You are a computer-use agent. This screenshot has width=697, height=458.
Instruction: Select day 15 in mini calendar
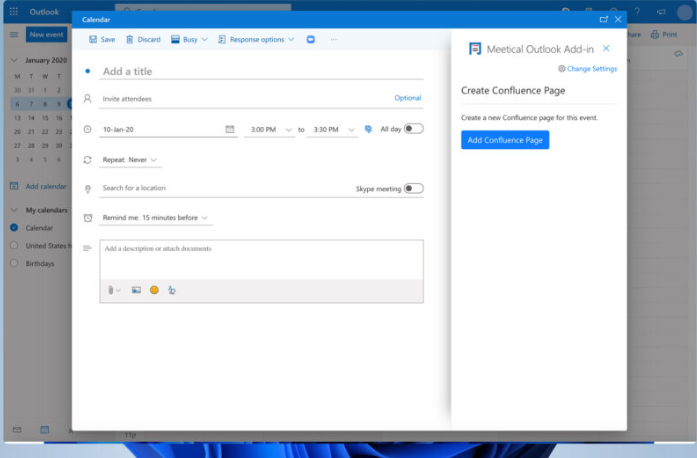45,118
